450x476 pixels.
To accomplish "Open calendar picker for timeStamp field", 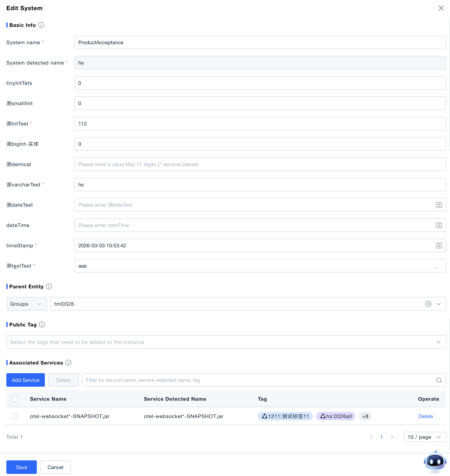I will [x=439, y=245].
